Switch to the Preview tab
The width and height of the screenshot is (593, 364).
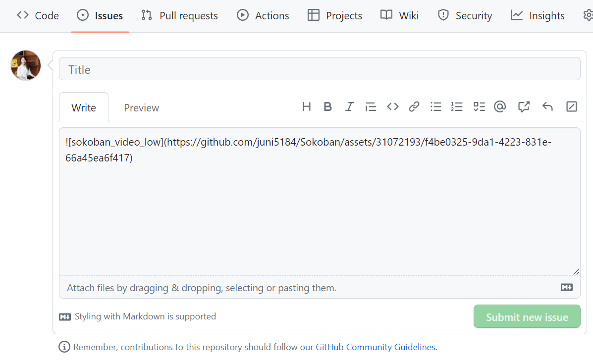(x=142, y=108)
